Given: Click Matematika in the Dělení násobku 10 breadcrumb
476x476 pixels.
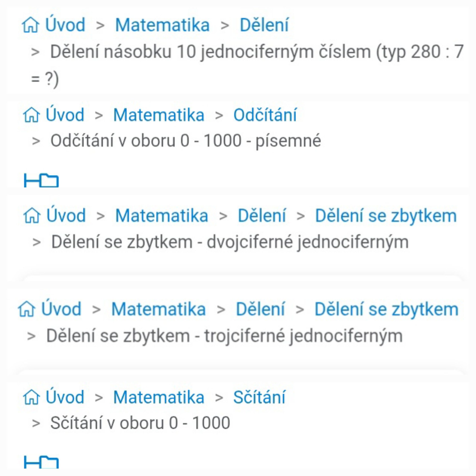Looking at the screenshot, I should [x=162, y=25].
